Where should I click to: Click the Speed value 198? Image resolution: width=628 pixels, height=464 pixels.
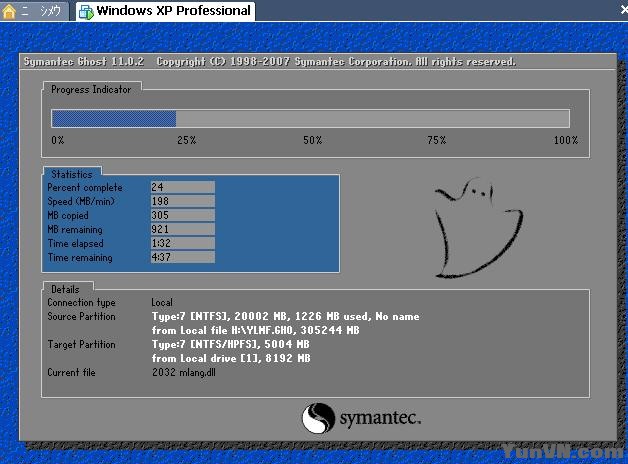pos(183,201)
